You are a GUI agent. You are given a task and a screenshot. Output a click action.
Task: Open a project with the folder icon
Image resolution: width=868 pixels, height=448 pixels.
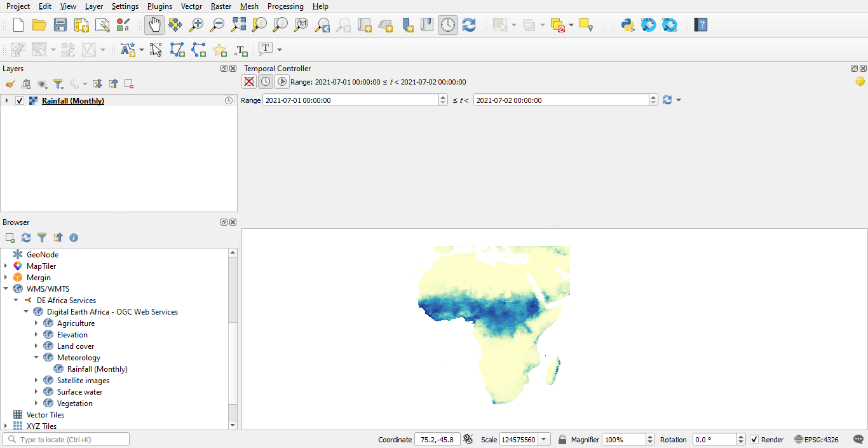(39, 25)
